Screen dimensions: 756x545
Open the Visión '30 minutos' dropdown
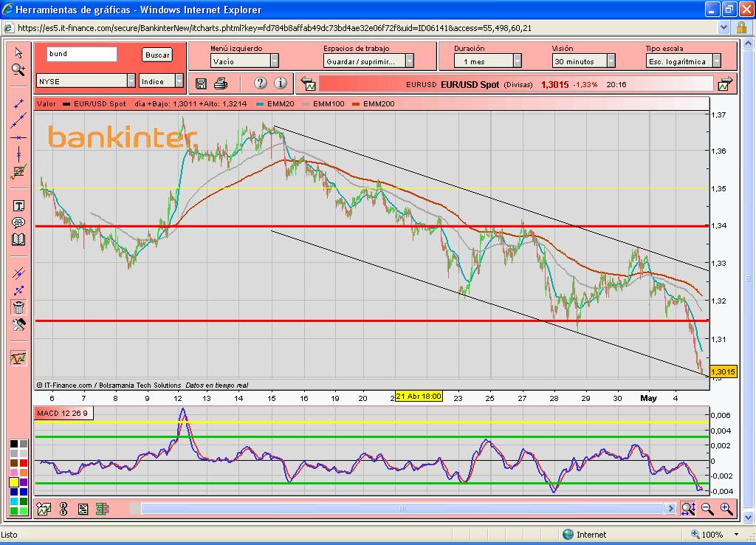(x=611, y=61)
